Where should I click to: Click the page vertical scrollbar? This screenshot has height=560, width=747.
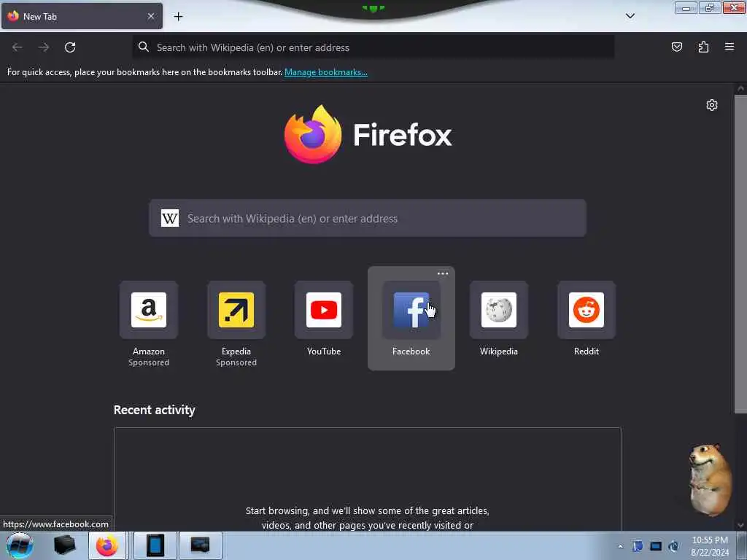(x=740, y=254)
